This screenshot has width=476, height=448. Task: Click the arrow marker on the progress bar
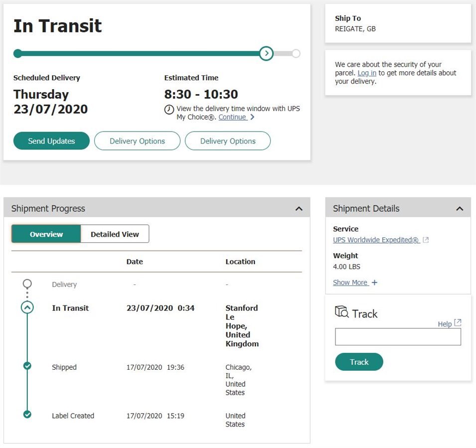coord(267,53)
